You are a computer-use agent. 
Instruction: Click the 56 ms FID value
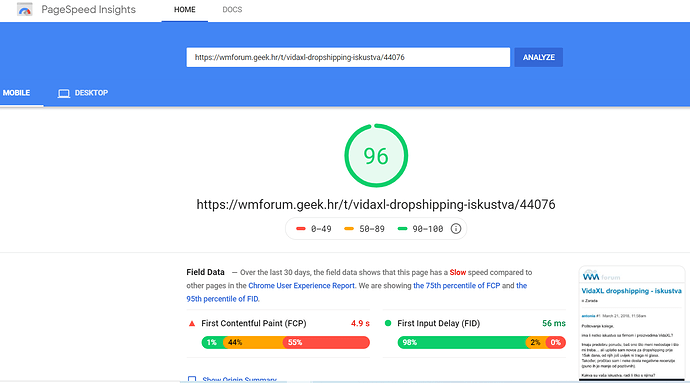pyautogui.click(x=554, y=323)
